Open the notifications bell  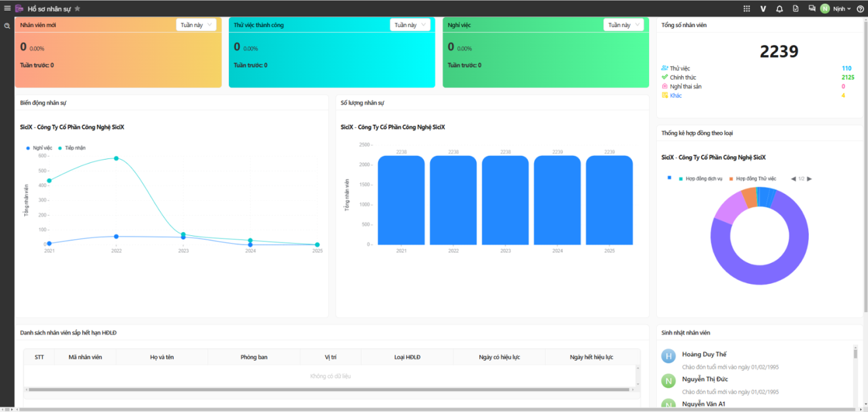tap(779, 9)
